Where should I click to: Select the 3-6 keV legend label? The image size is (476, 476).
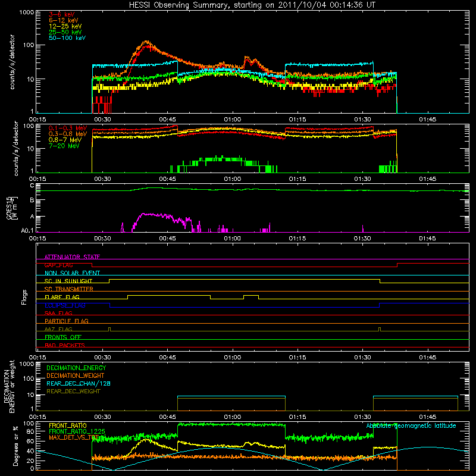tap(61, 14)
